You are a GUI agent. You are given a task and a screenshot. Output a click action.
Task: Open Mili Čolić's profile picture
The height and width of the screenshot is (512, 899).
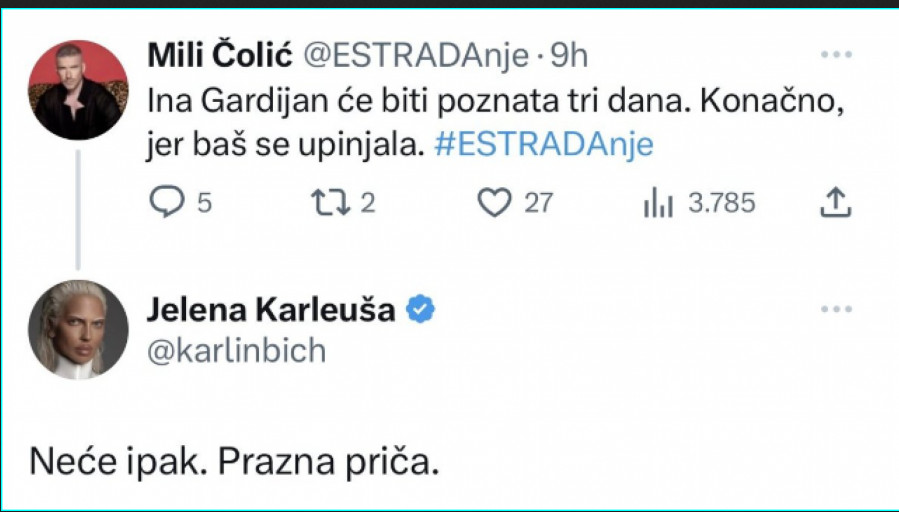77,90
